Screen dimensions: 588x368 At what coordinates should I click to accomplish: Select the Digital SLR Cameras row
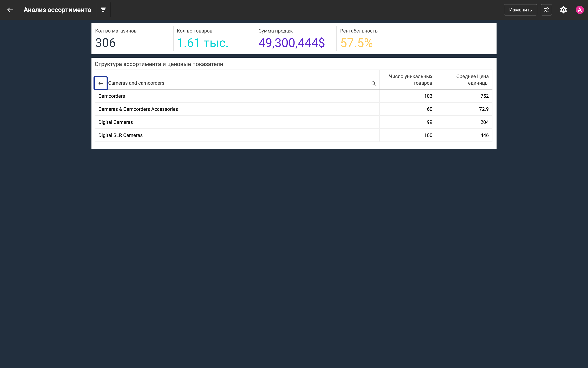[294, 135]
